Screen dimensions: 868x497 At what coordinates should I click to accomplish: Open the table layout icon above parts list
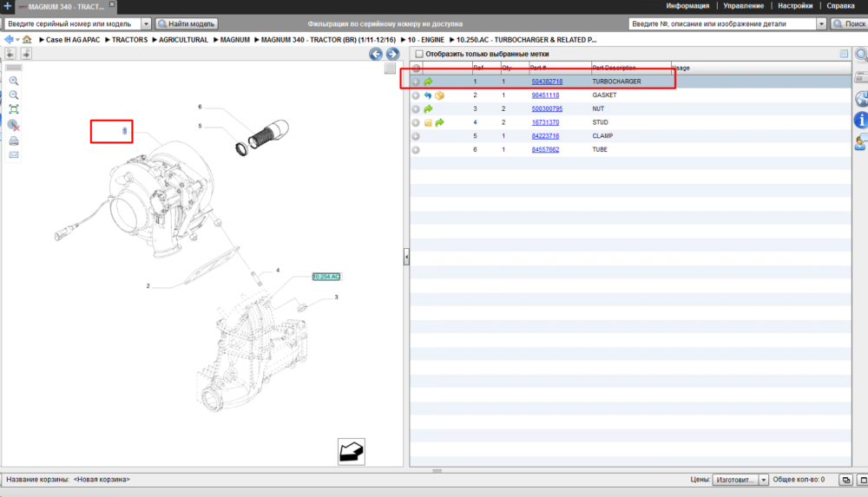click(844, 54)
